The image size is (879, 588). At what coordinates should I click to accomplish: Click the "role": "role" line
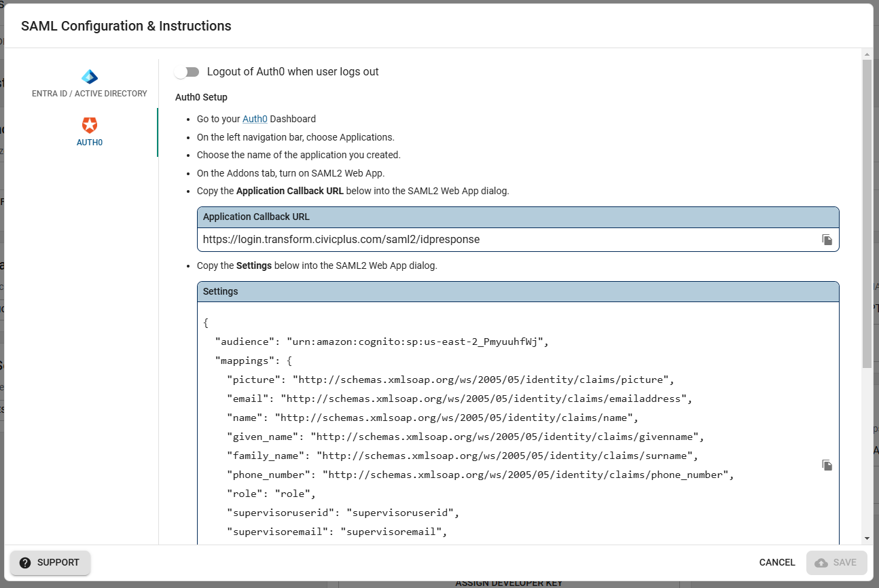point(272,494)
